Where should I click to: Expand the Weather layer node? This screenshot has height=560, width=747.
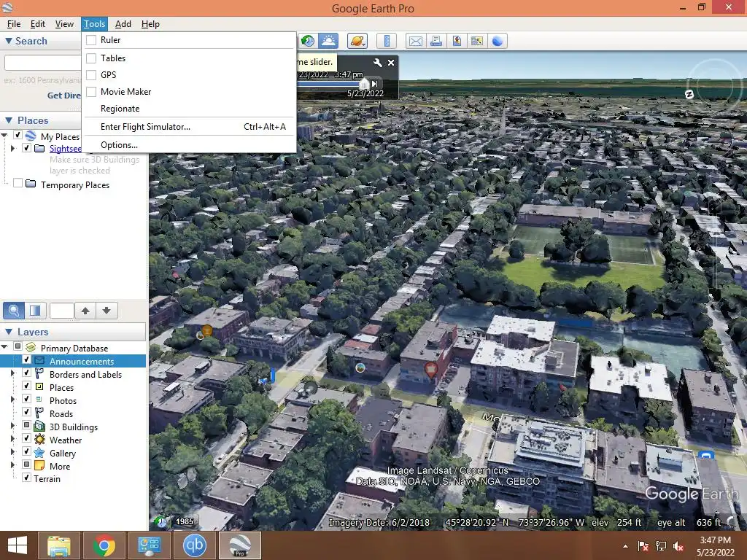[13, 438]
